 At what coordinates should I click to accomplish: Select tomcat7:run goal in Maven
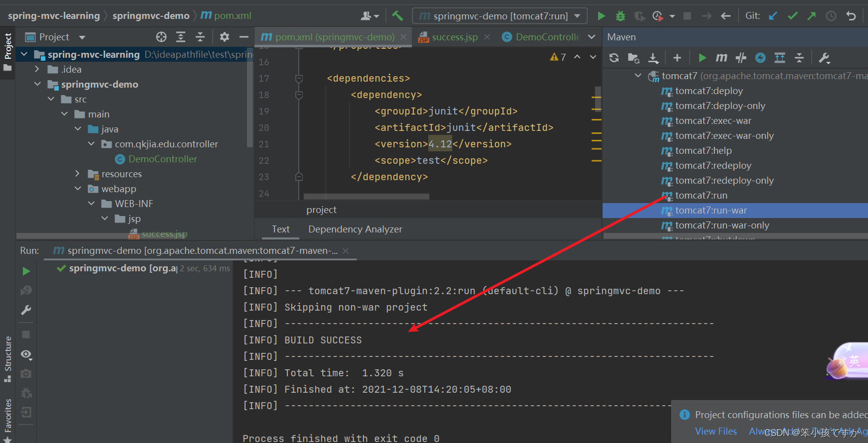[x=701, y=195]
